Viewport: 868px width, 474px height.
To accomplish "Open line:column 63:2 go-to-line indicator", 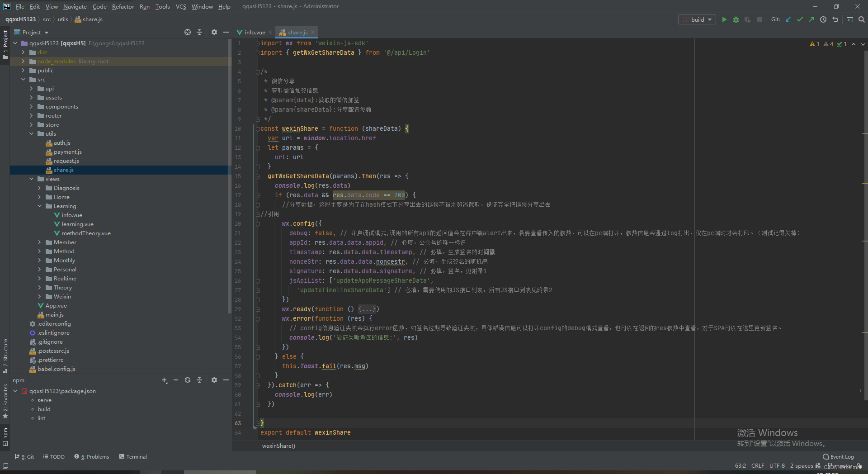I will click(x=741, y=466).
